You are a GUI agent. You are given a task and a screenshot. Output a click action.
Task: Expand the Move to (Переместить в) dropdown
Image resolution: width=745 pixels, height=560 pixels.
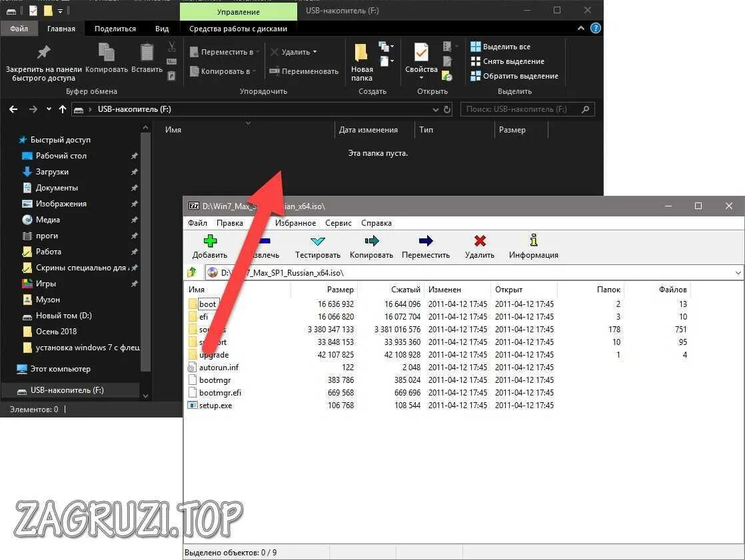coord(257,52)
